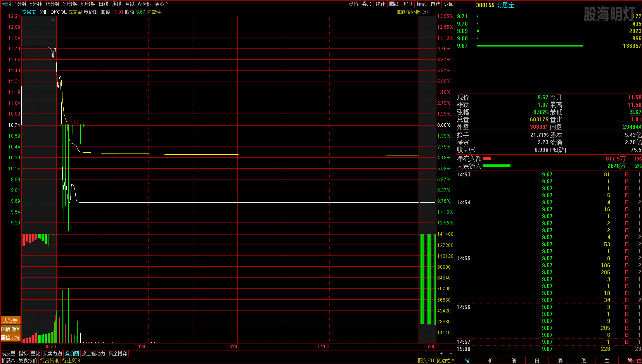Switch to 30分钟 chart period
This screenshot has height=364, width=642.
tap(70, 4)
